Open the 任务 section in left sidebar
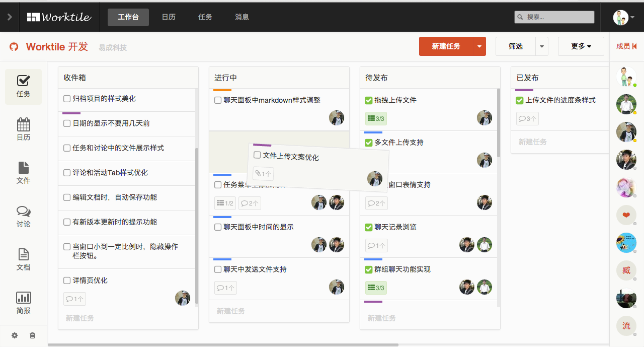The width and height of the screenshot is (644, 347). [x=23, y=86]
